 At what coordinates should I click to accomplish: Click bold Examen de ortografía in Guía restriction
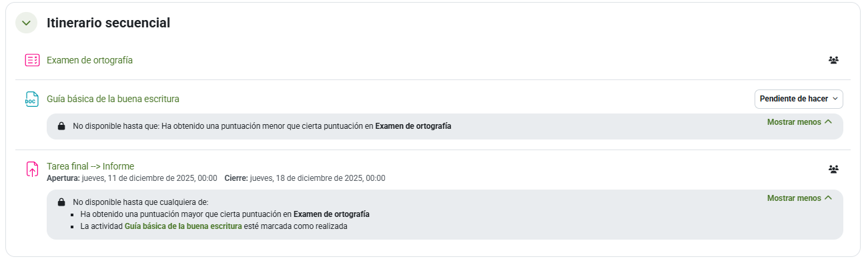tap(414, 125)
